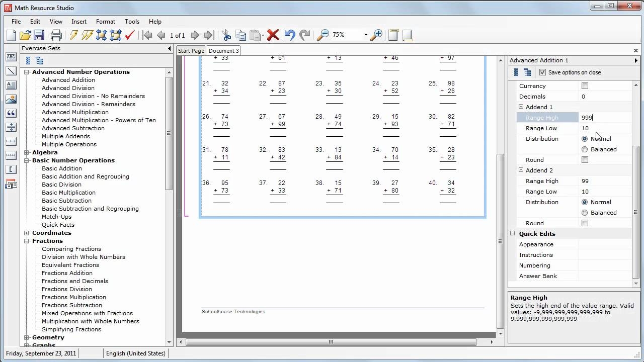Viewport: 644px width, 362px height.
Task: Open the zoom percentage dropdown
Action: click(x=366, y=35)
